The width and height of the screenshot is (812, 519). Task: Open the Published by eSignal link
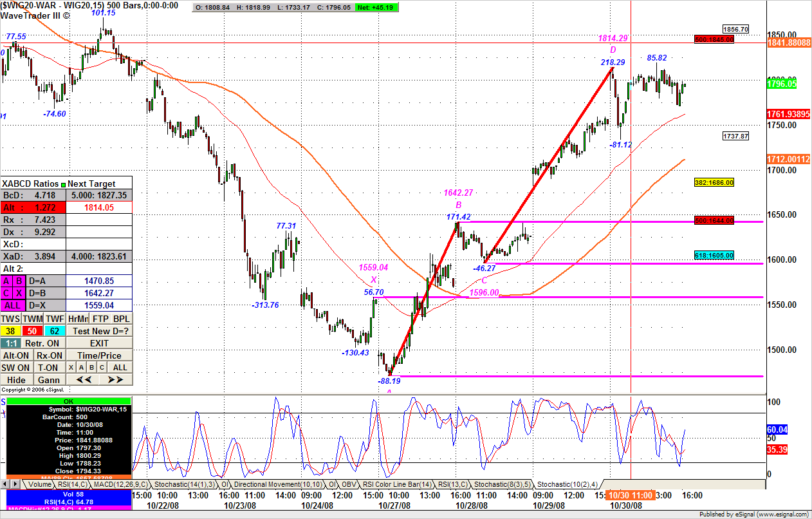754,514
